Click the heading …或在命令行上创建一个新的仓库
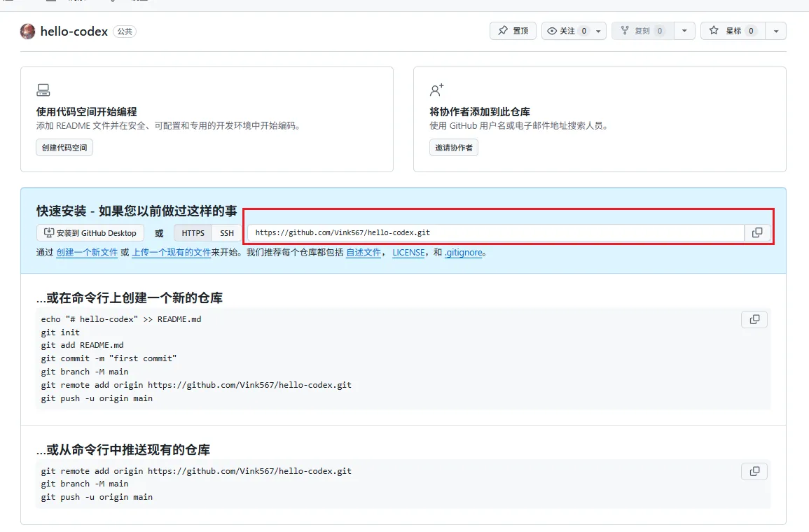Screen dimensions: 809x532 coord(130,298)
